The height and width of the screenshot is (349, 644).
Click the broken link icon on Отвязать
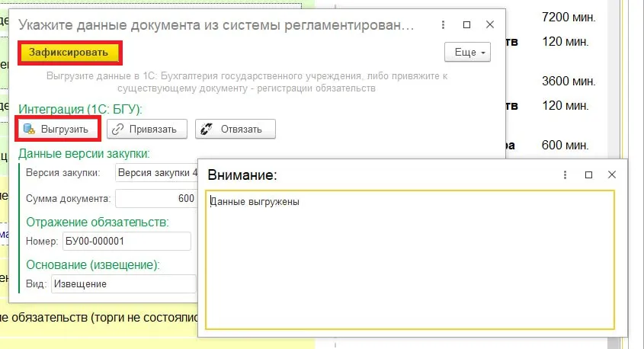pos(207,129)
